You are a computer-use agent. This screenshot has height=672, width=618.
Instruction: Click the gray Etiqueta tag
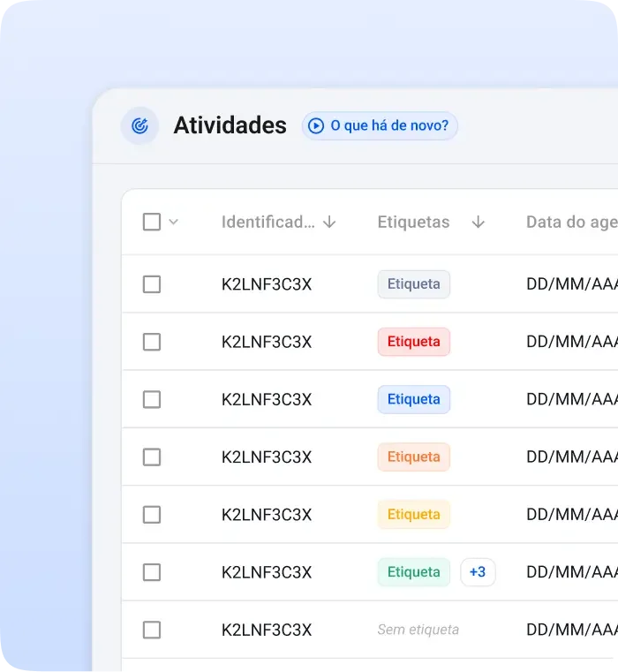coord(414,284)
